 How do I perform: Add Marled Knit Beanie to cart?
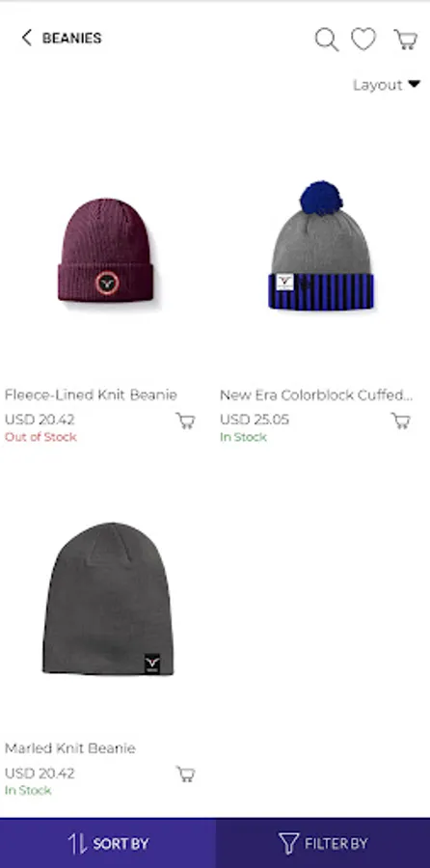click(185, 773)
